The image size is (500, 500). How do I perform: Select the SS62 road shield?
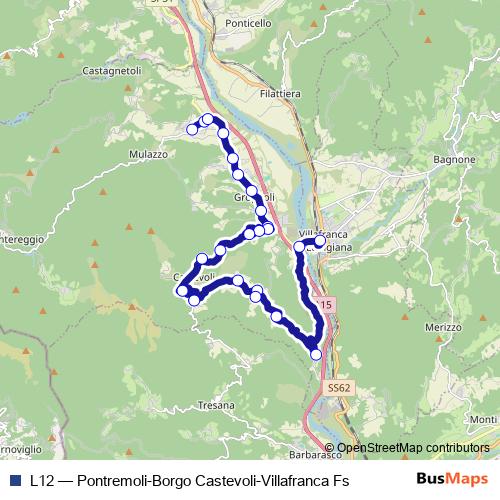339,388
